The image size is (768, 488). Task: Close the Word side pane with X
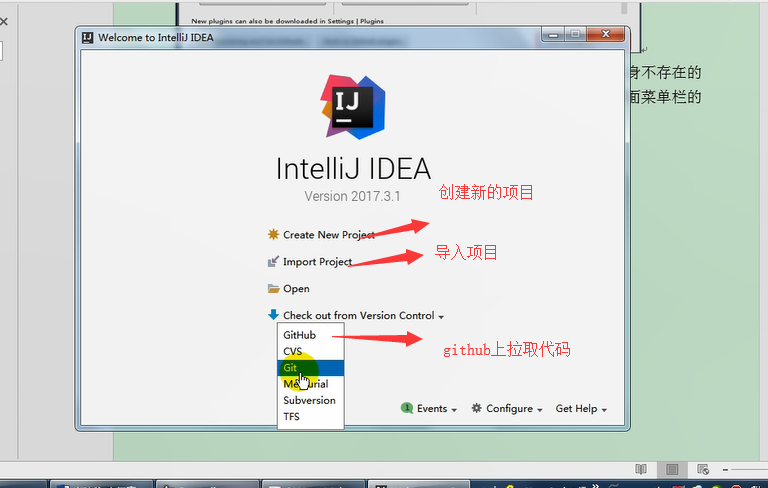(x=4, y=22)
